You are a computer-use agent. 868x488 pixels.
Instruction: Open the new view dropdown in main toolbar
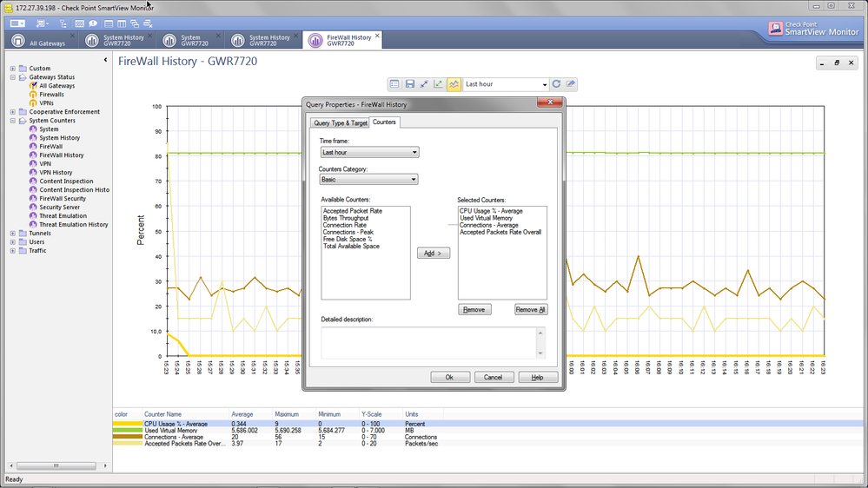(x=42, y=23)
